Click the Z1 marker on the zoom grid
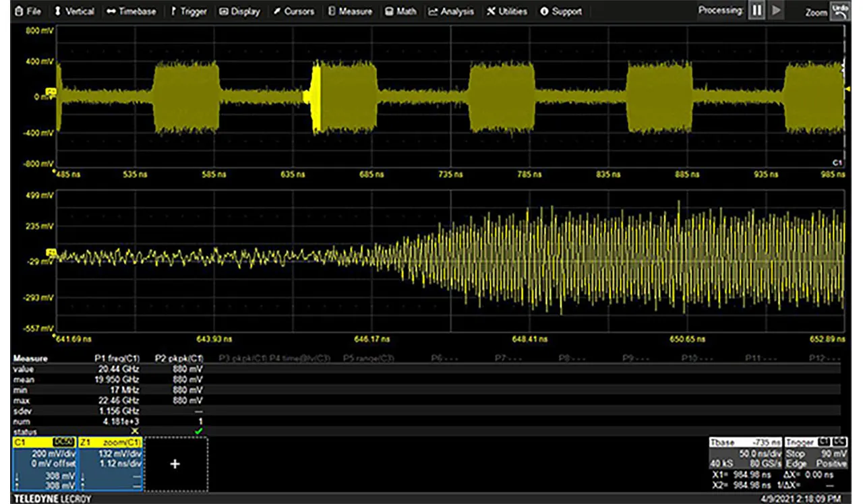Viewport: 863px width, 504px height. (50, 252)
